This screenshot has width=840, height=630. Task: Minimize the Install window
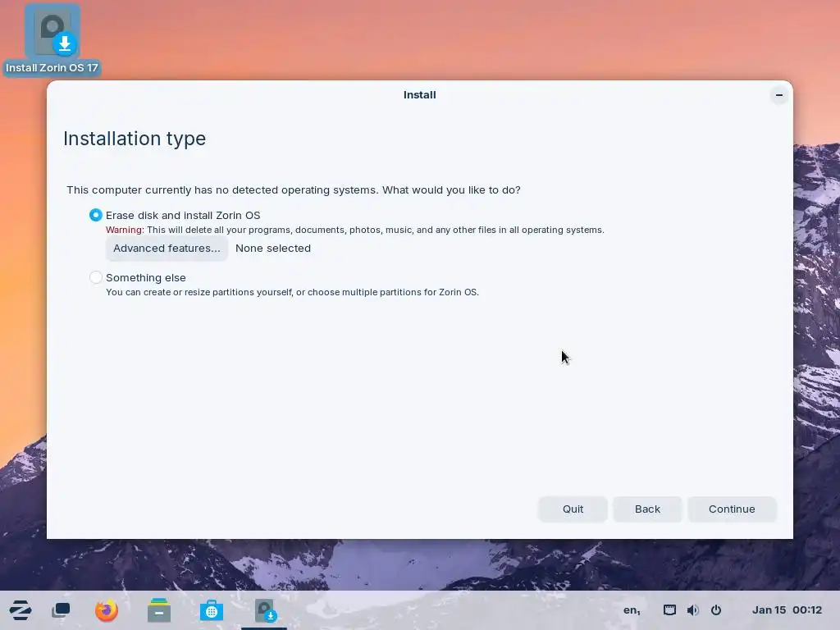[779, 95]
